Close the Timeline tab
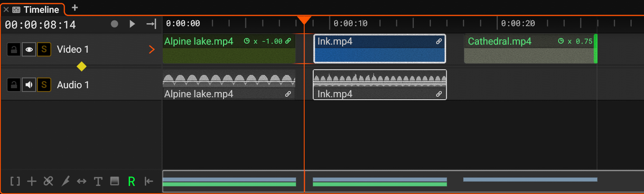The width and height of the screenshot is (644, 194). click(x=6, y=9)
